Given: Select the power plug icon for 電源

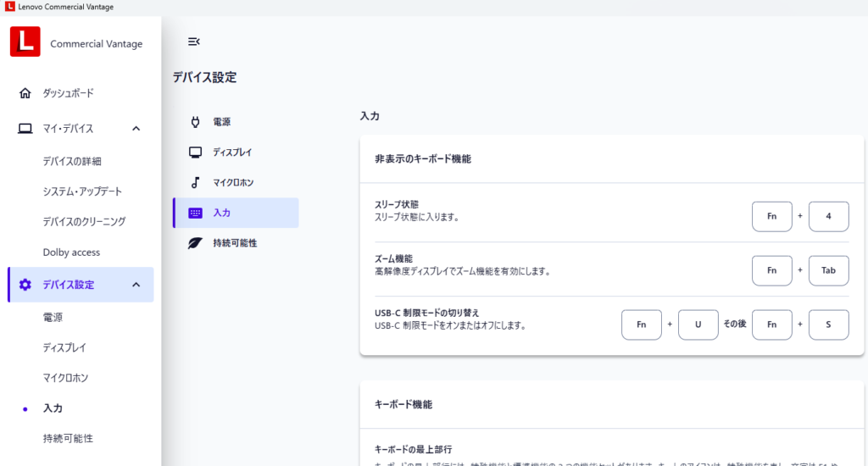Looking at the screenshot, I should pos(195,122).
